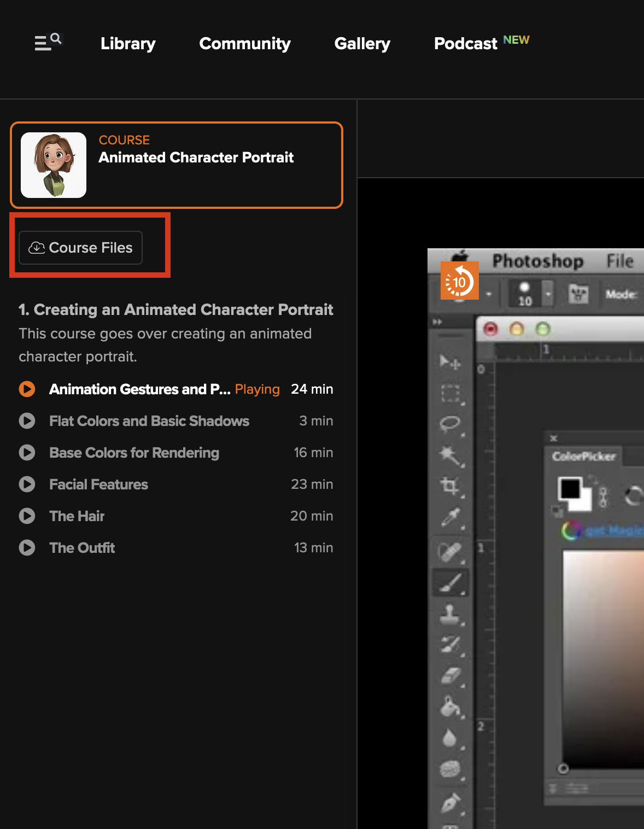The height and width of the screenshot is (829, 644).
Task: Click the Lasso tool in Photoshop toolbar
Action: tap(450, 424)
